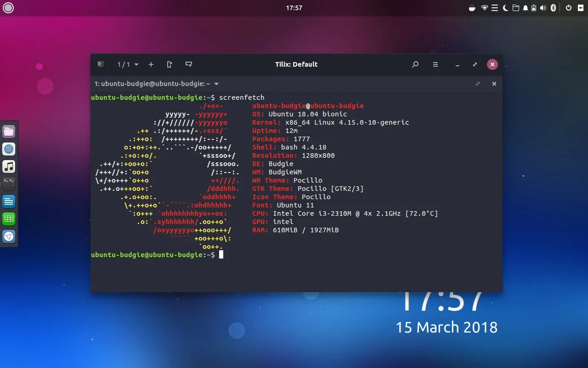Click the GPU: intel line
This screenshot has width=588, height=368.
272,222
